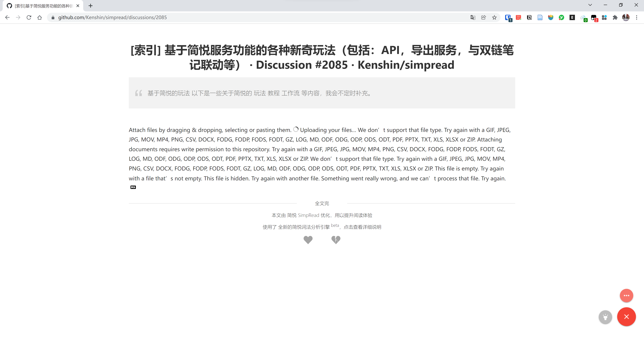Toggle the like heart under the article
This screenshot has height=346, width=644.
(308, 240)
